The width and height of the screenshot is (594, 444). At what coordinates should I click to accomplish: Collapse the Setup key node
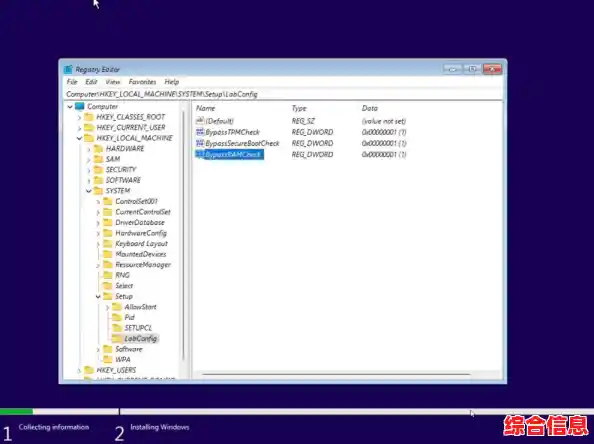tap(98, 297)
